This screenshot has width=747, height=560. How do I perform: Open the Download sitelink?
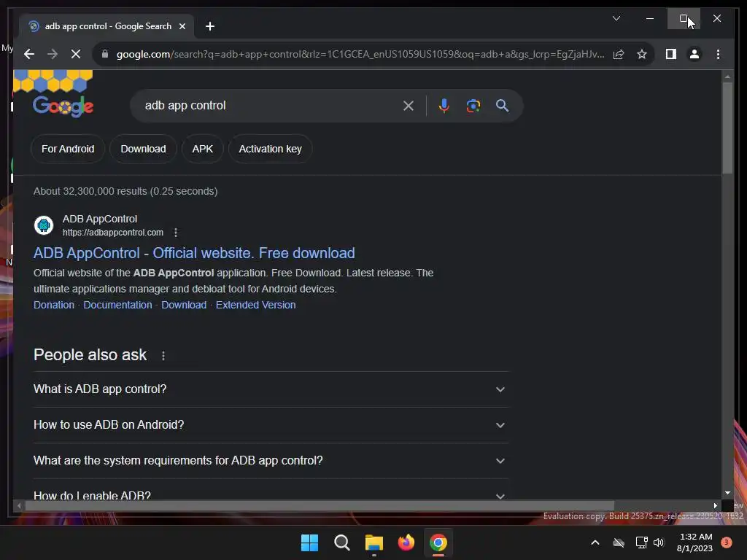click(184, 305)
